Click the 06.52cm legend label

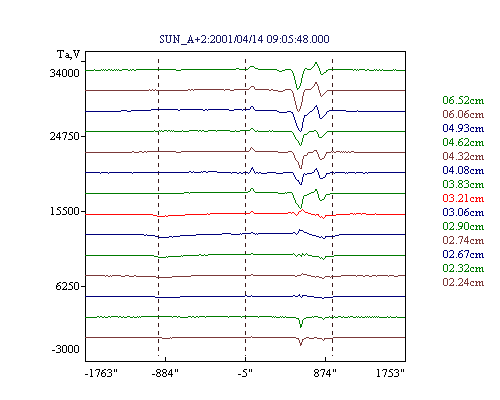tap(463, 100)
